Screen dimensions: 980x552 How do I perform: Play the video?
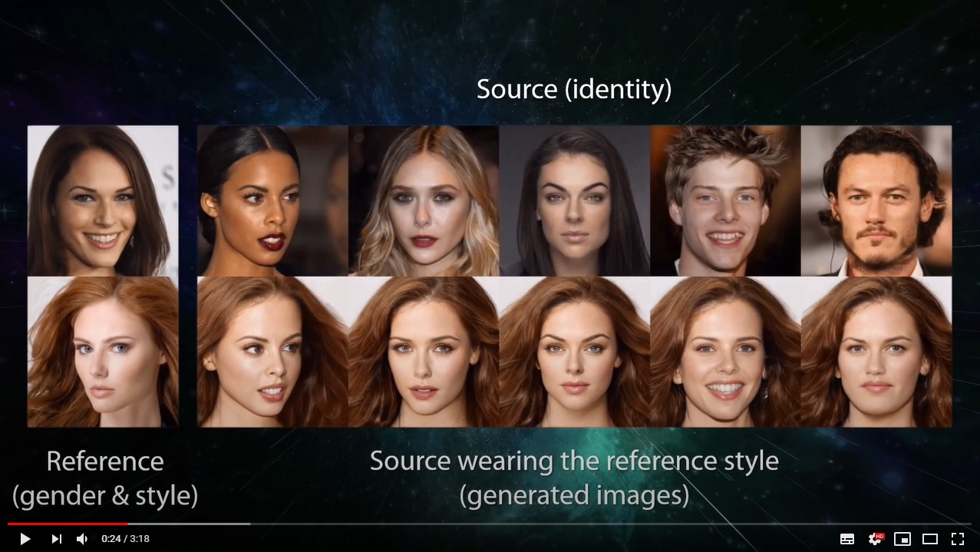(x=25, y=539)
